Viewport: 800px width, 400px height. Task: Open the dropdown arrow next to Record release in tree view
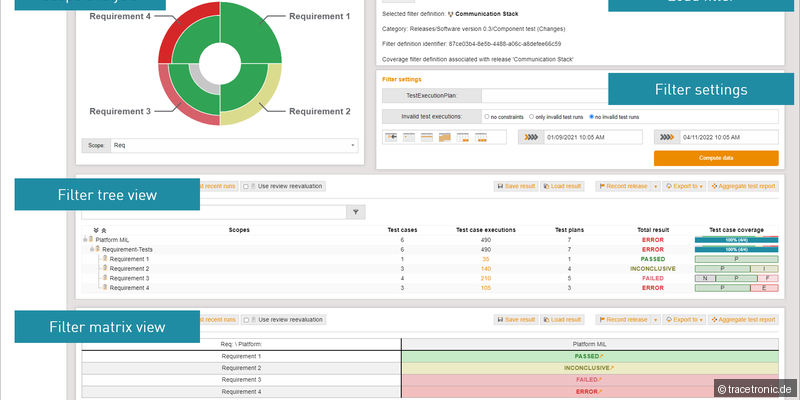655,186
